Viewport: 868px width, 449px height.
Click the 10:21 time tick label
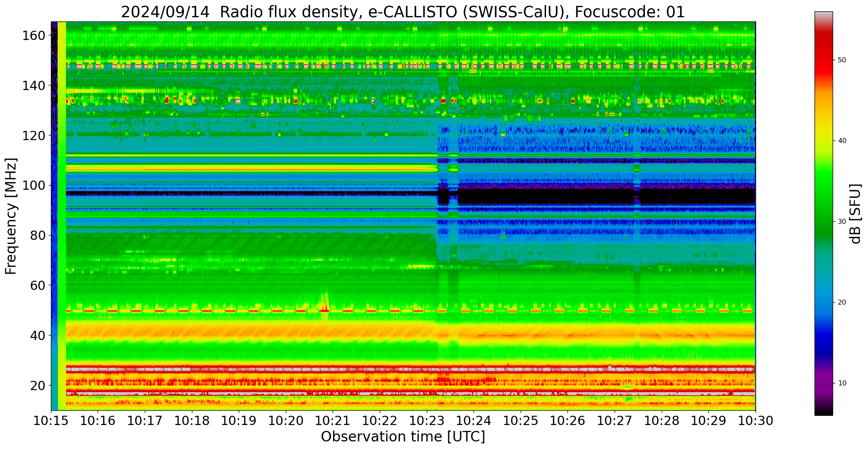tap(333, 420)
